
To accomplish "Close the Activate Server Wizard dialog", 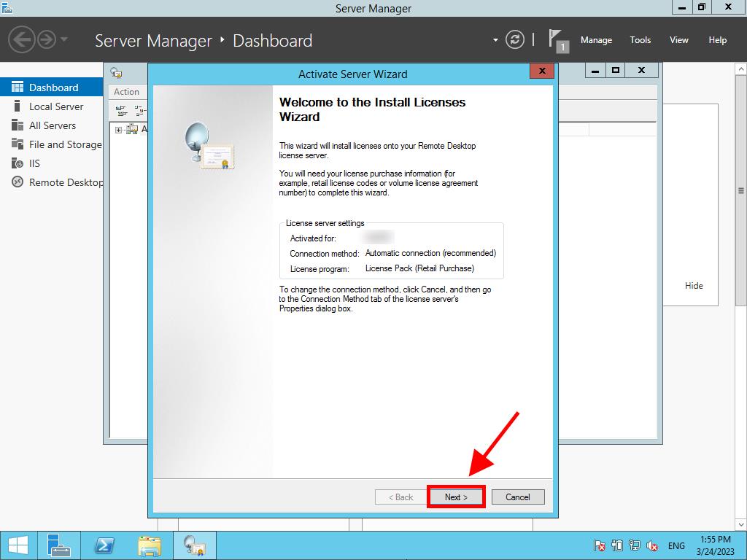I will tap(542, 71).
